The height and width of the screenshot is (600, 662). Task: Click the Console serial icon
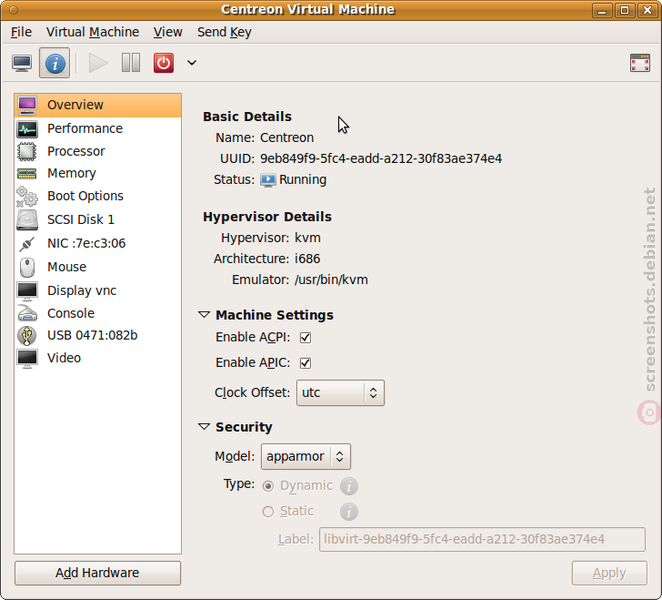27,313
